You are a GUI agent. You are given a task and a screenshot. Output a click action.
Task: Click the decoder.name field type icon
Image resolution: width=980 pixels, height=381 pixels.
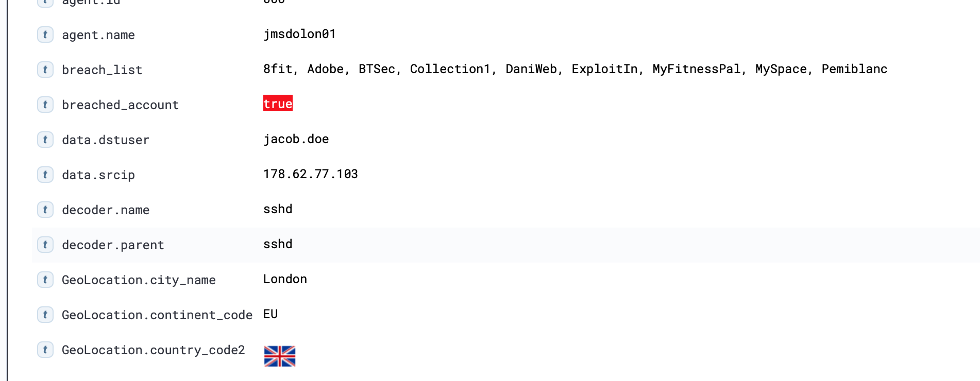(45, 210)
